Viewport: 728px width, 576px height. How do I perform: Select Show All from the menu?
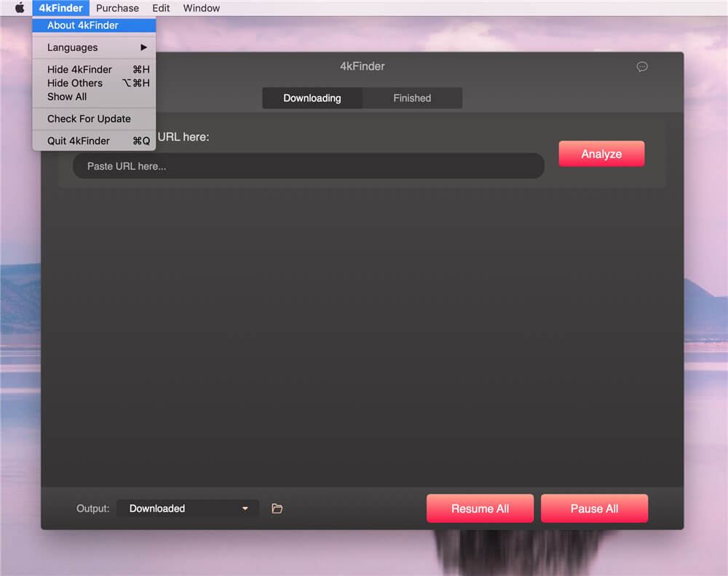coord(66,97)
